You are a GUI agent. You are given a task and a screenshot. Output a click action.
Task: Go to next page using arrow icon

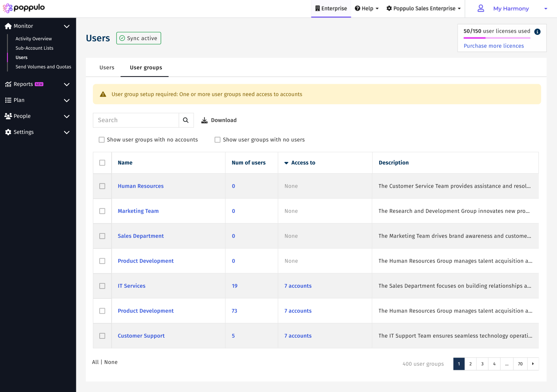coord(533,364)
